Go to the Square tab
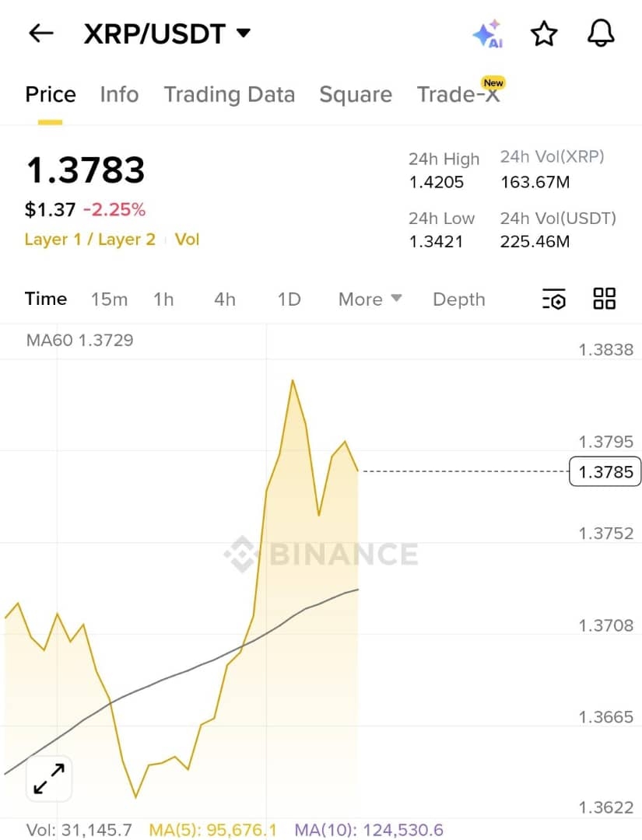The width and height of the screenshot is (642, 840). click(356, 95)
